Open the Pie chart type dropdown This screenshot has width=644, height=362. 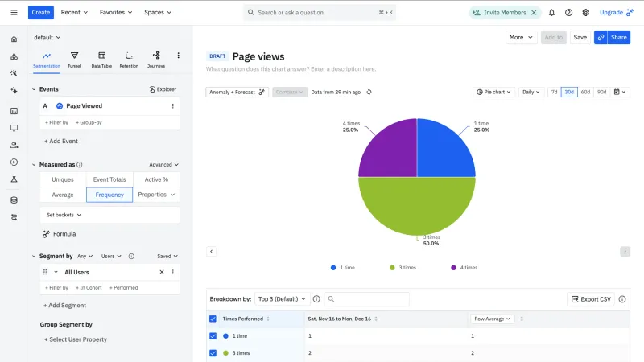pos(493,92)
